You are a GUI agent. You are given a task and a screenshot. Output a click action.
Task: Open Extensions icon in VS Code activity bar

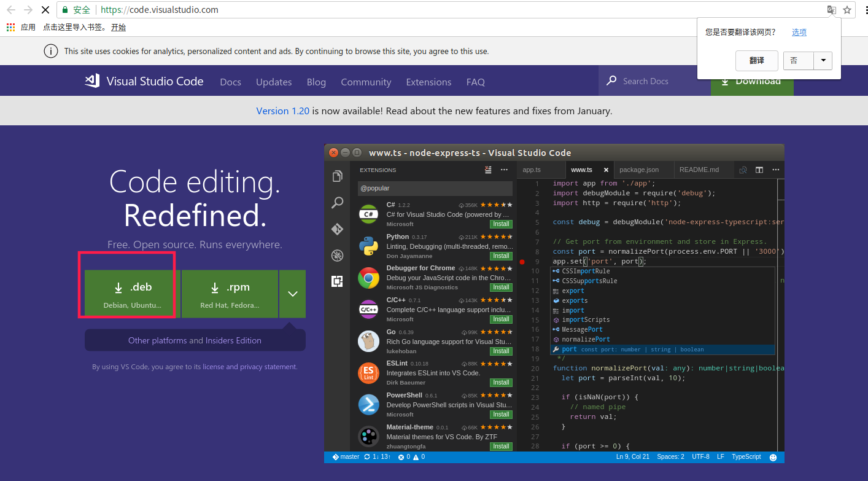[x=337, y=281]
